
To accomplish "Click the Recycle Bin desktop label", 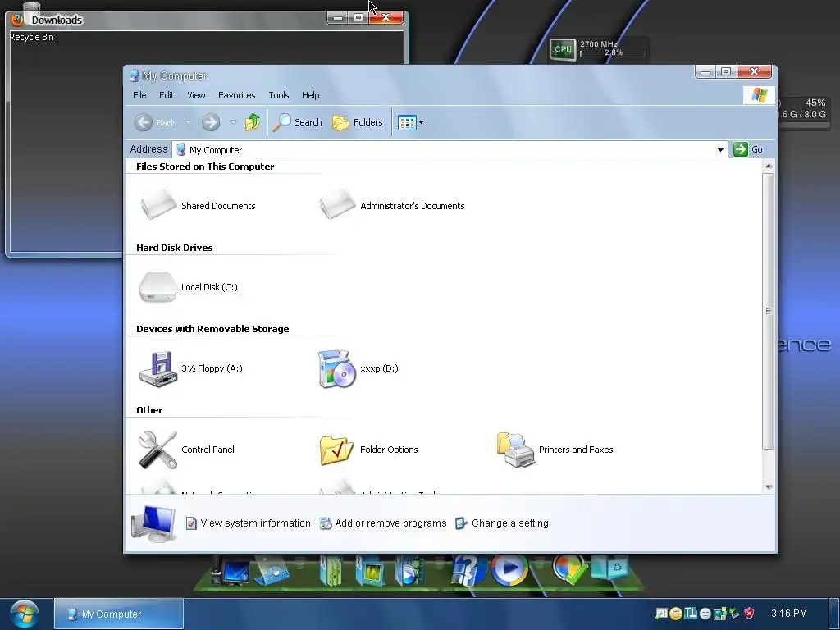I will tap(32, 37).
